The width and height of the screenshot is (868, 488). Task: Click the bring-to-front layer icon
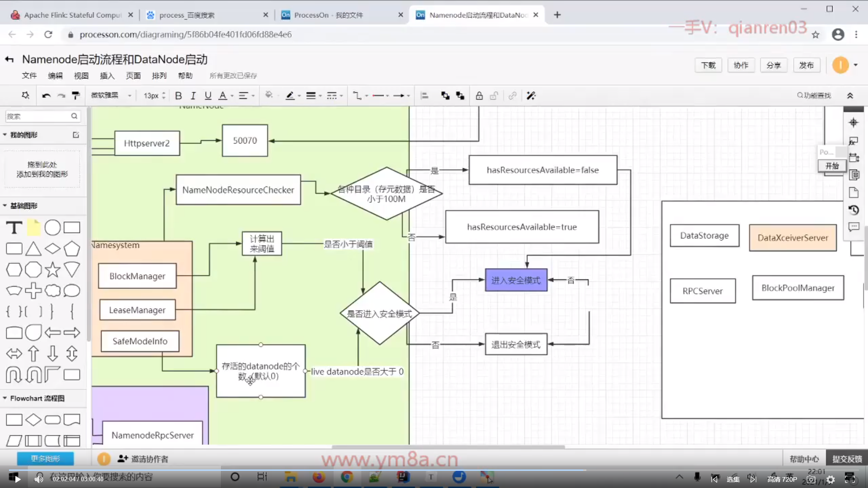[x=445, y=95]
